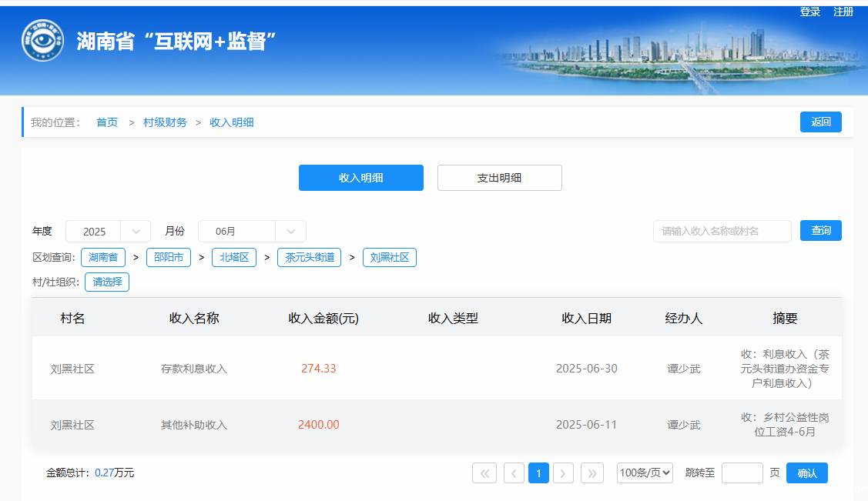Open the 注册 register link
This screenshot has height=501, width=868.
point(843,12)
